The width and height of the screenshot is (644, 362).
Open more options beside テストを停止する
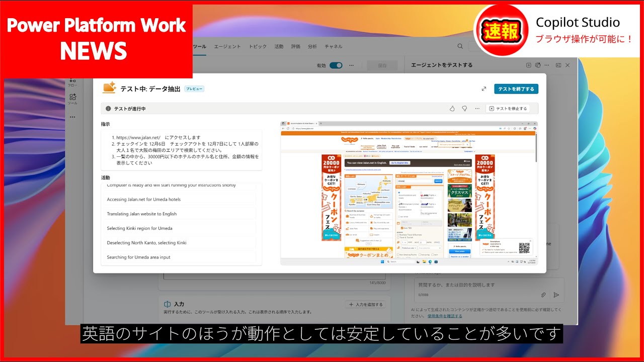coord(477,109)
